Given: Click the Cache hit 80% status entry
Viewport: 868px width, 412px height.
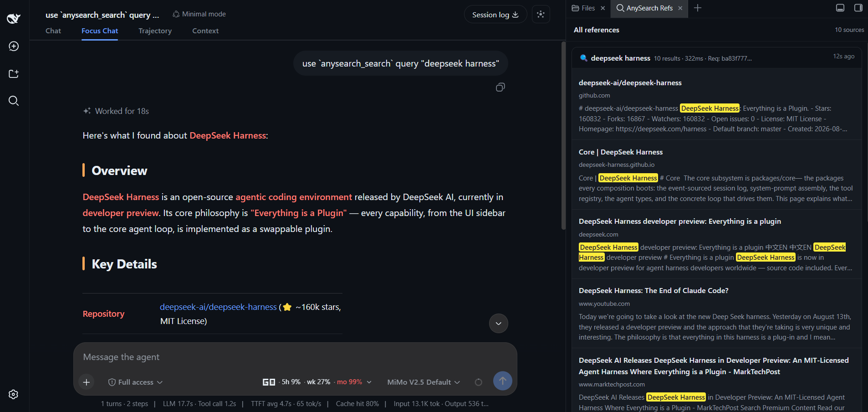Looking at the screenshot, I should coord(357,403).
